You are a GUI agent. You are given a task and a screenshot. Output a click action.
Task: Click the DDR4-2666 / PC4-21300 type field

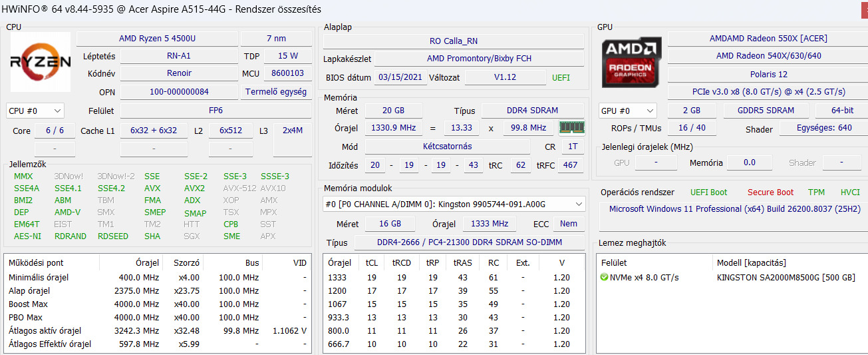coord(469,242)
